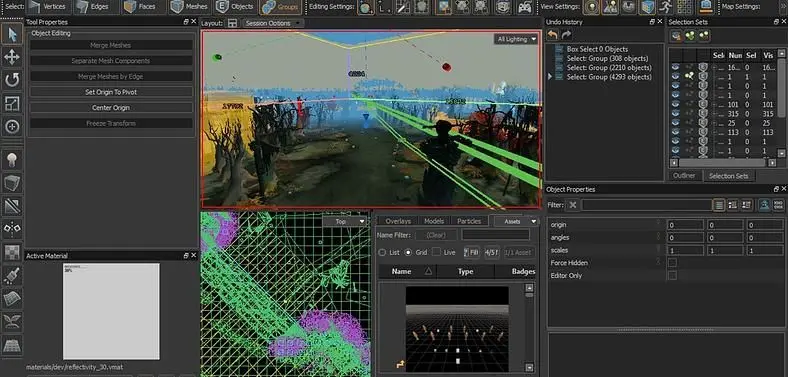The height and width of the screenshot is (377, 788).
Task: Toggle eye visibility for row with 315
Action: point(675,114)
